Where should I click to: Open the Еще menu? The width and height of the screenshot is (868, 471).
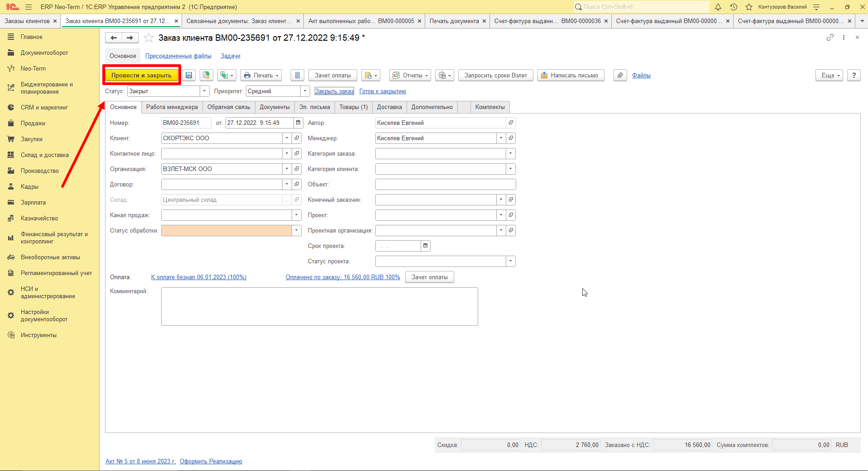pos(830,76)
